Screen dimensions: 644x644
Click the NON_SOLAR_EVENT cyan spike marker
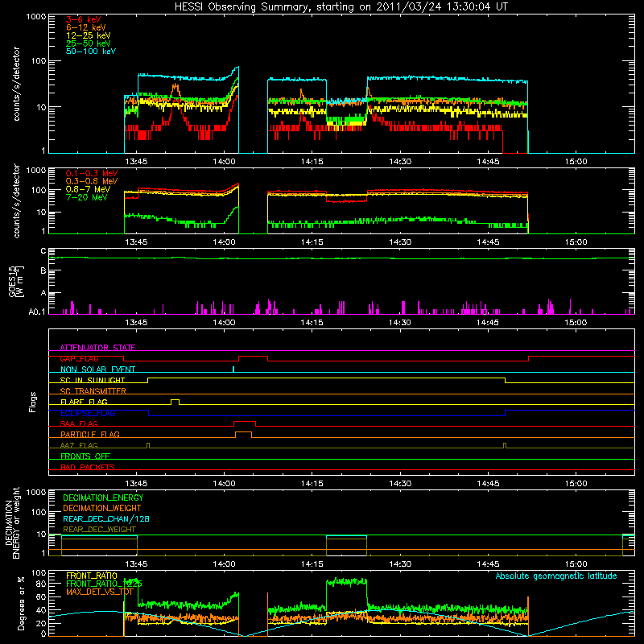(233, 369)
